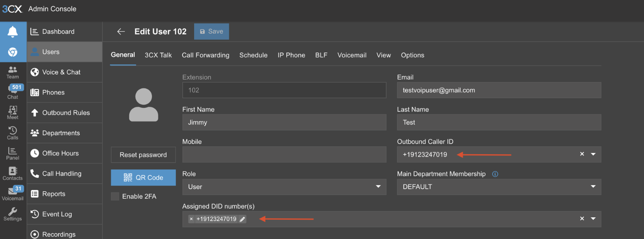Enable the 2FA checkbox

click(115, 196)
